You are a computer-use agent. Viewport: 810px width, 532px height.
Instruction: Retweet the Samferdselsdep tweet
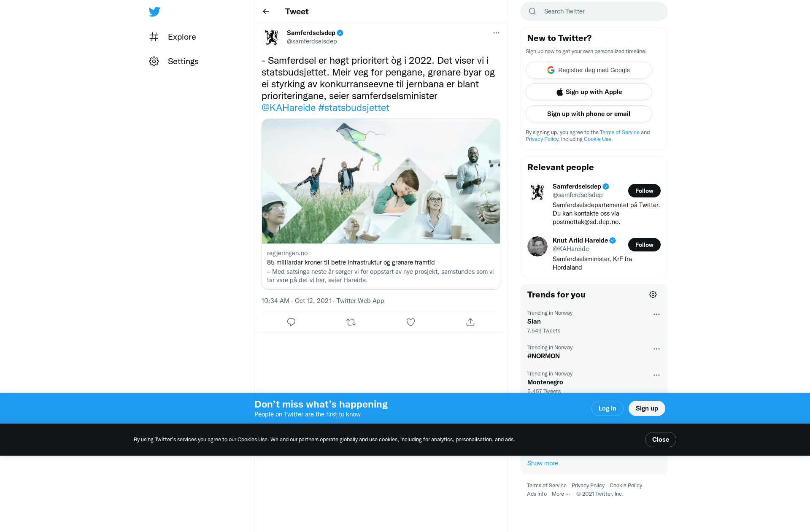pos(351,322)
